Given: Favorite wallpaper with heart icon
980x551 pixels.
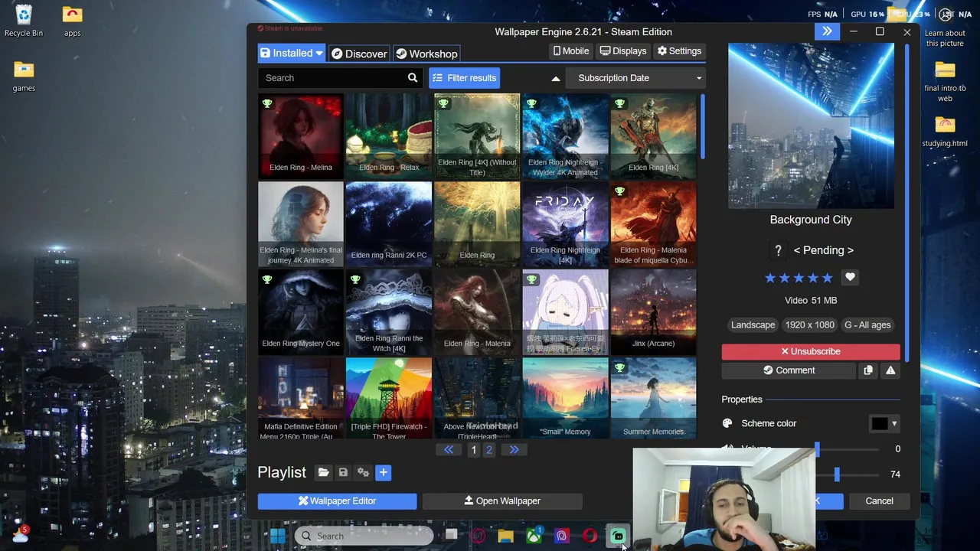Looking at the screenshot, I should click(850, 277).
